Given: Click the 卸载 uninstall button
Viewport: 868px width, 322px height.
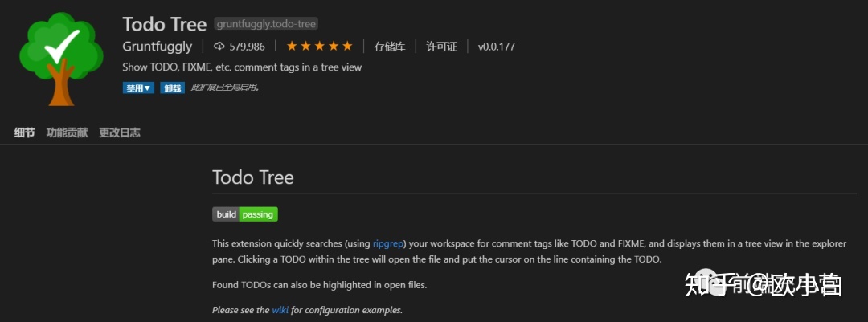Looking at the screenshot, I should point(173,88).
